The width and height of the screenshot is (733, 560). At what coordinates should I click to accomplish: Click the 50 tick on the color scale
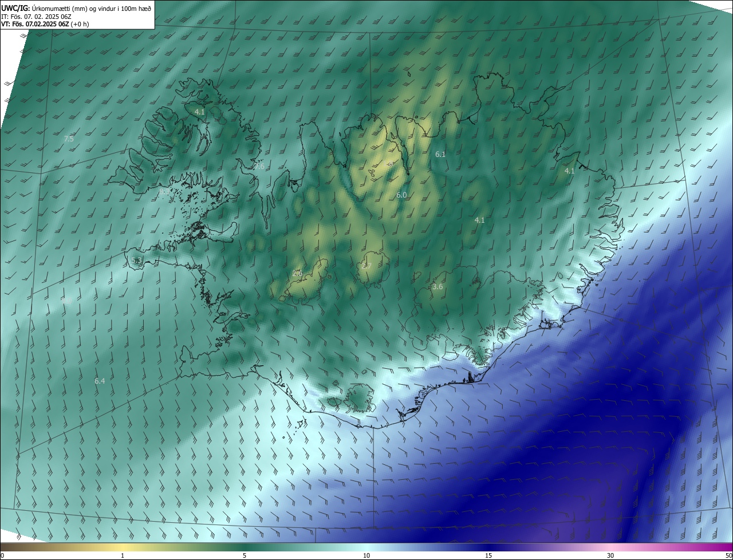point(728,555)
